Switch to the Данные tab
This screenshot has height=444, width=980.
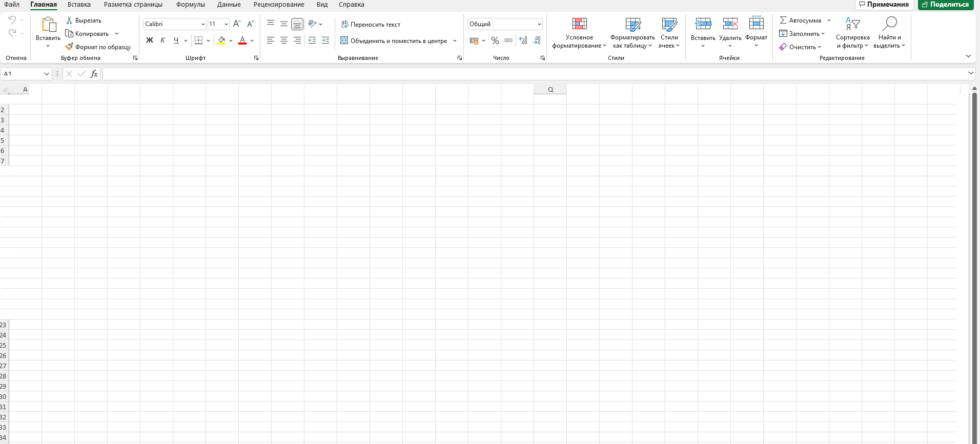pos(229,5)
